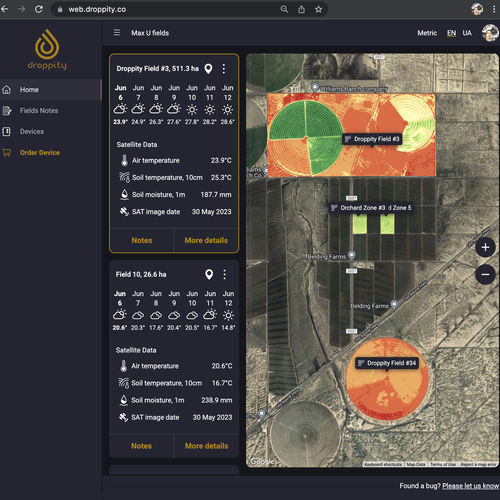This screenshot has width=500, height=500.
Task: Click the 238.9 mm soil moisture value
Action: [x=217, y=400]
